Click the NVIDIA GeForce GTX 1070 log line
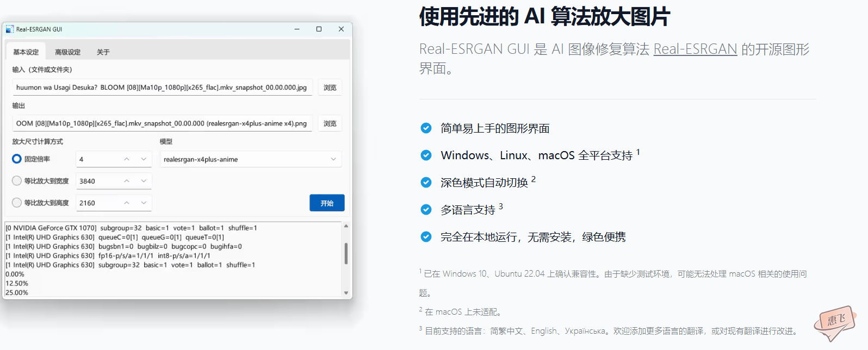This screenshot has height=350, width=868. pyautogui.click(x=131, y=228)
